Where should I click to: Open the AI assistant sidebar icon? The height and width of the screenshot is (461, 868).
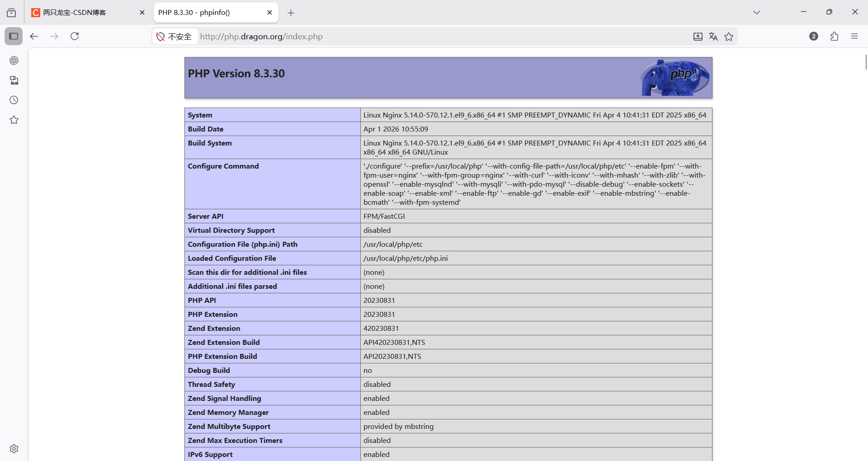coord(14,60)
